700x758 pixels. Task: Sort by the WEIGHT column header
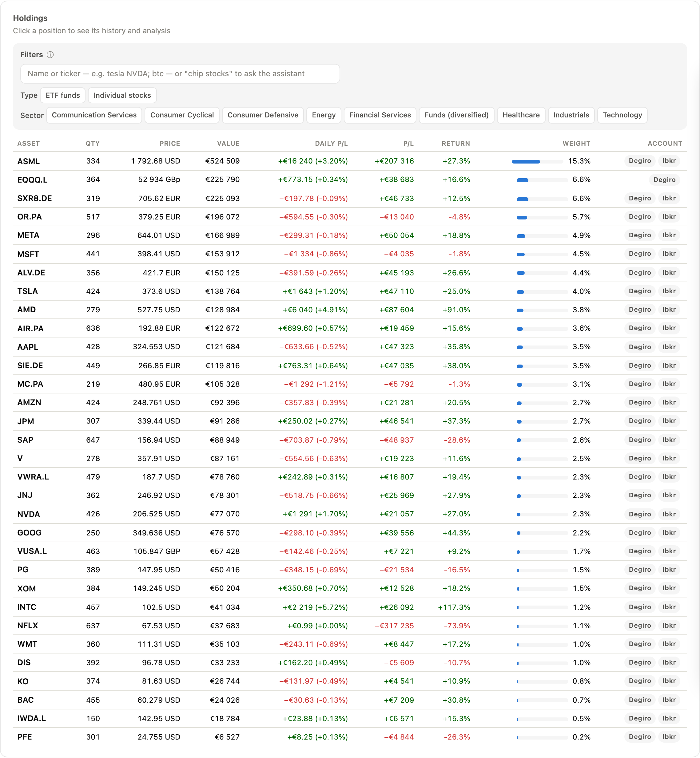[x=576, y=144]
